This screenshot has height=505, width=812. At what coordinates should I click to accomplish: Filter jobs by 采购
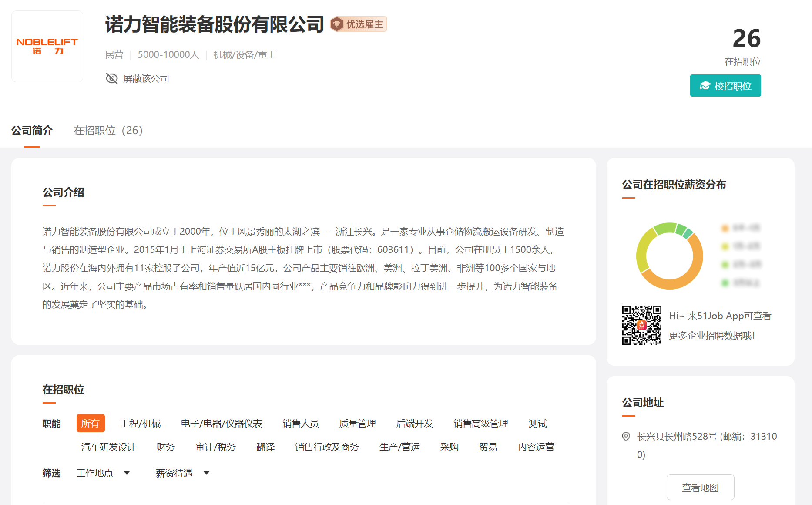point(450,447)
